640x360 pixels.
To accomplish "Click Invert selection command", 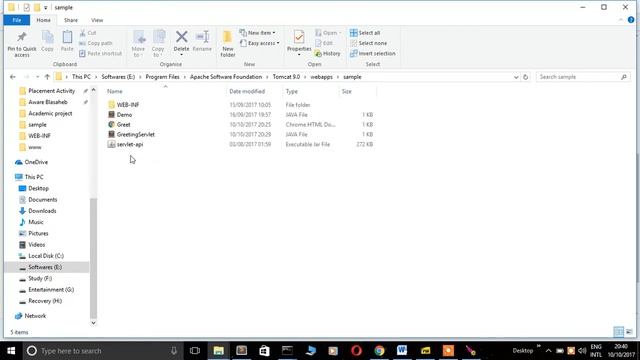I will [373, 53].
